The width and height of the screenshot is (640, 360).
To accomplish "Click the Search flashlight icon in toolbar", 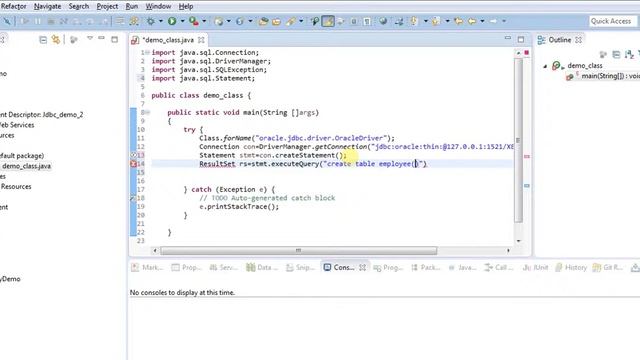I will [x=291, y=21].
